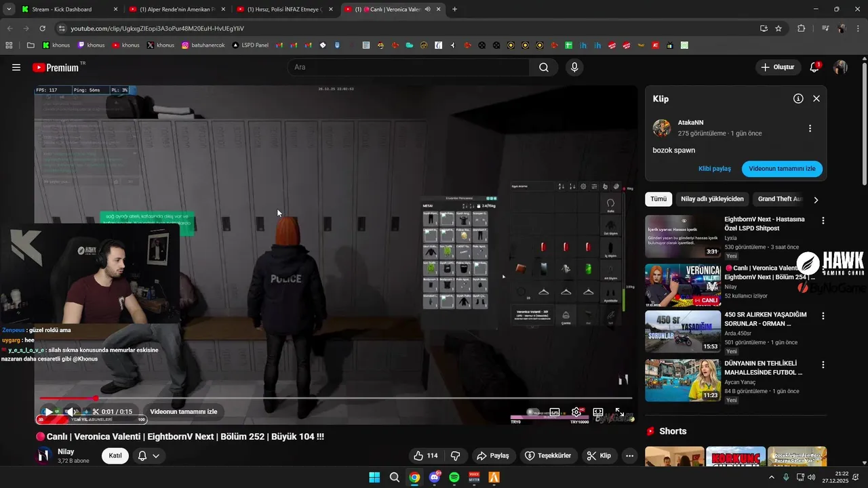Click the Klip scissors button

click(599, 455)
